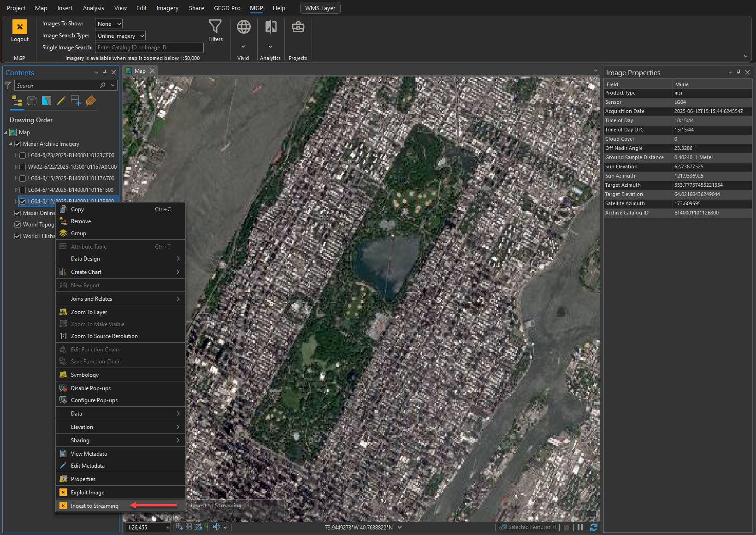Image resolution: width=756 pixels, height=535 pixels.
Task: Collapse the Maxar Archive Imagery group
Action: click(x=11, y=144)
